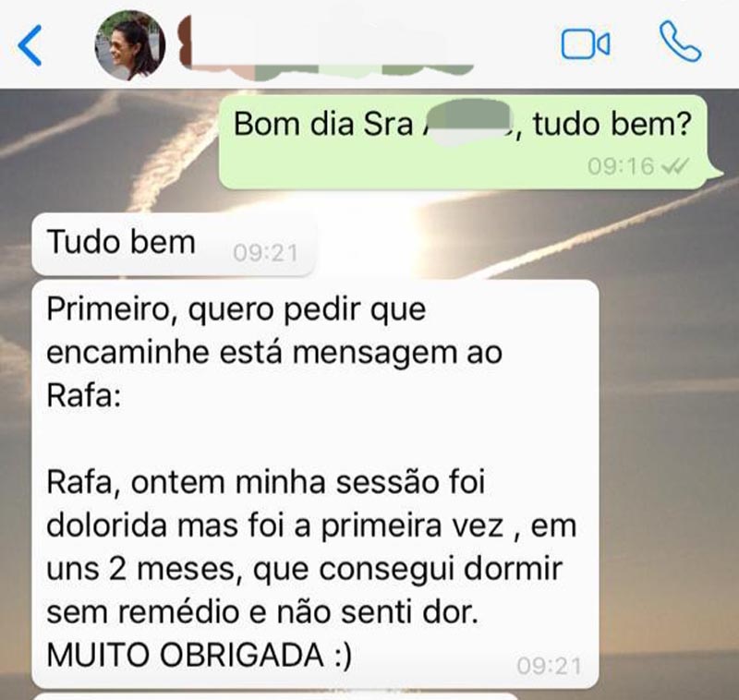Tap the partially visible bubble at the bottom
This screenshot has width=739, height=700.
(276, 695)
